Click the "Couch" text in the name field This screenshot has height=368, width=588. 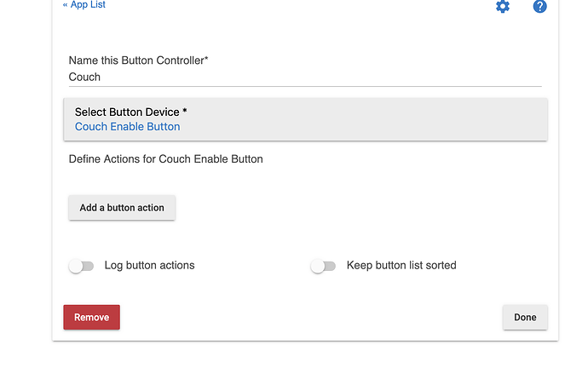pyautogui.click(x=84, y=77)
